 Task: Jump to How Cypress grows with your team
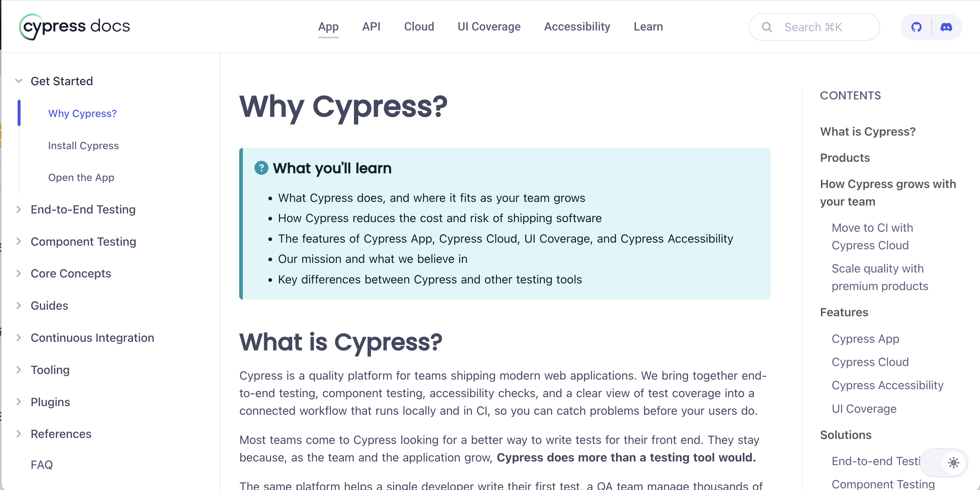pos(888,193)
